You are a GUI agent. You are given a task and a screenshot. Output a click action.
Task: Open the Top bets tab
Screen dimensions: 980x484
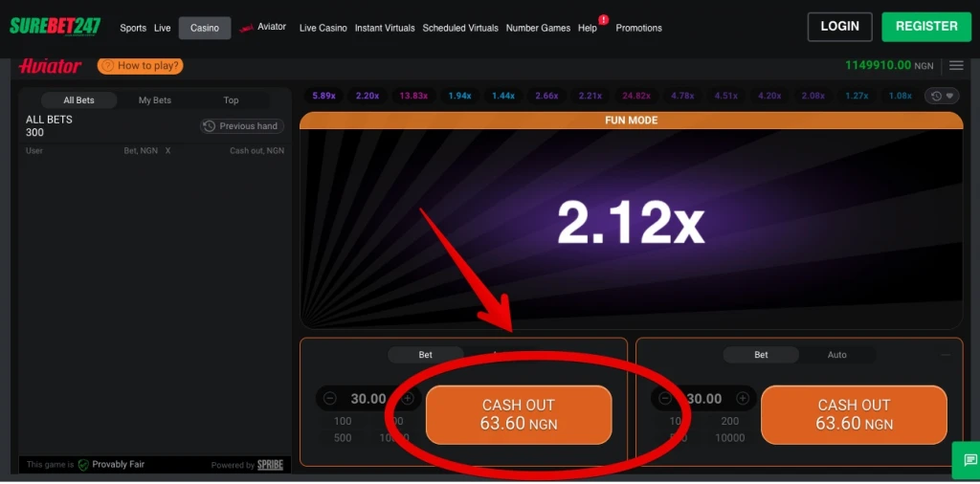(231, 100)
